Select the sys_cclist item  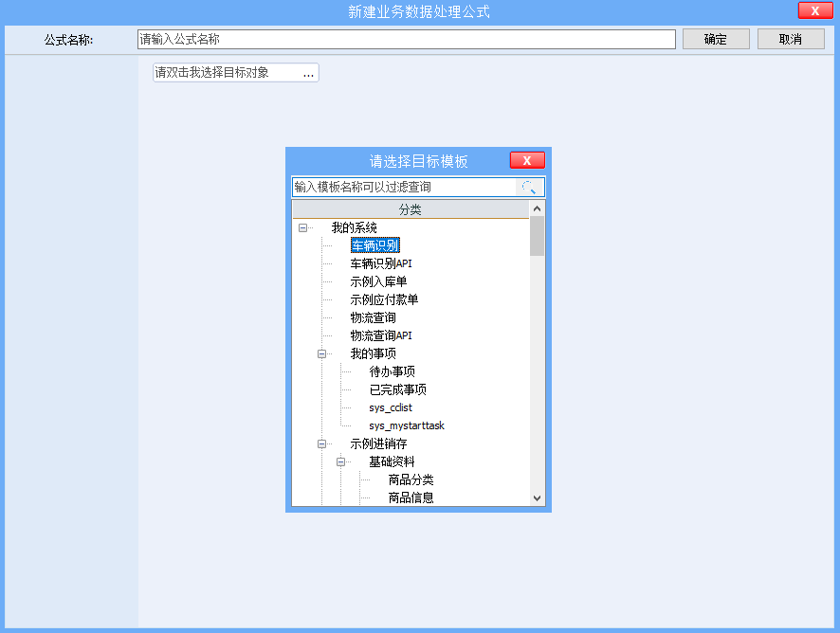pyautogui.click(x=391, y=407)
